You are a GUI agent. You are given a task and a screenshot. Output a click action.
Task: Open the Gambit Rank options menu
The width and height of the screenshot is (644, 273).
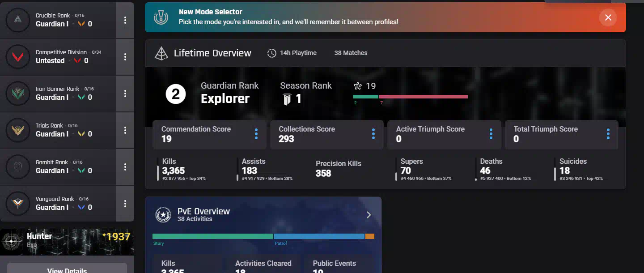[x=125, y=167]
